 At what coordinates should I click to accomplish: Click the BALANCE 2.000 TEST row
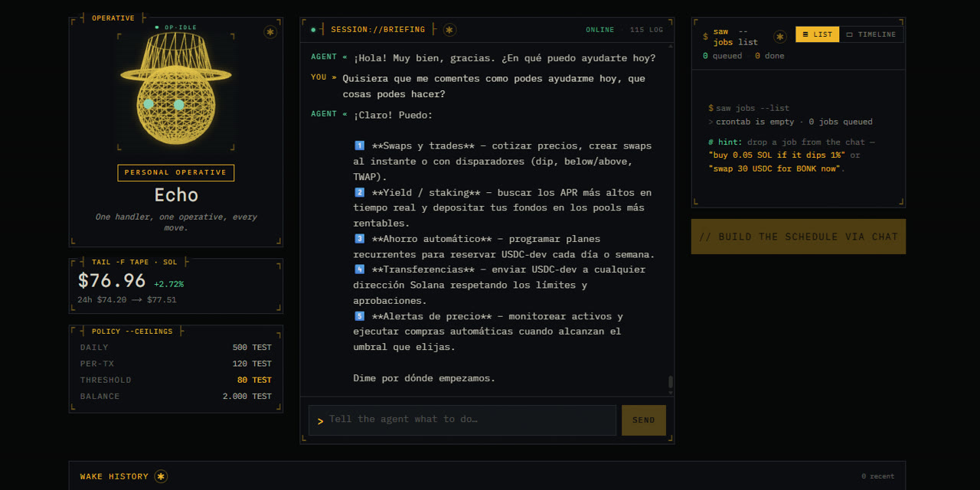176,397
